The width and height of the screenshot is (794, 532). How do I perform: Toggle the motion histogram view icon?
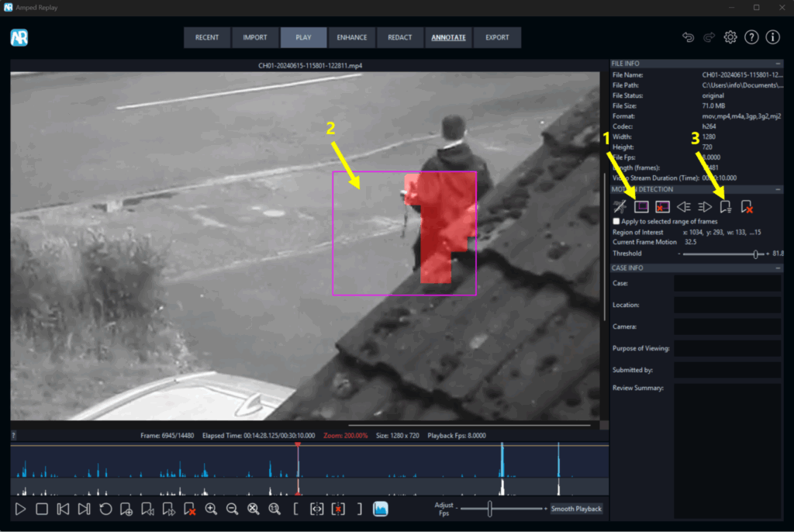pos(380,509)
